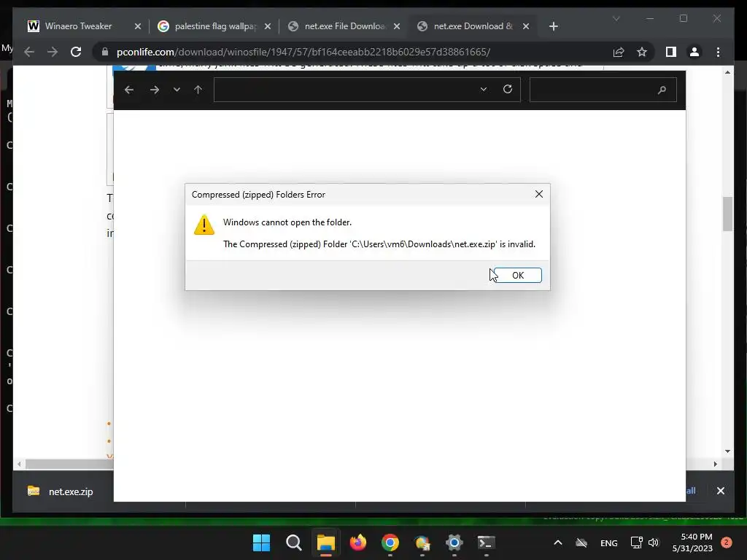View site information lock icon
The height and width of the screenshot is (560, 747).
click(x=105, y=52)
